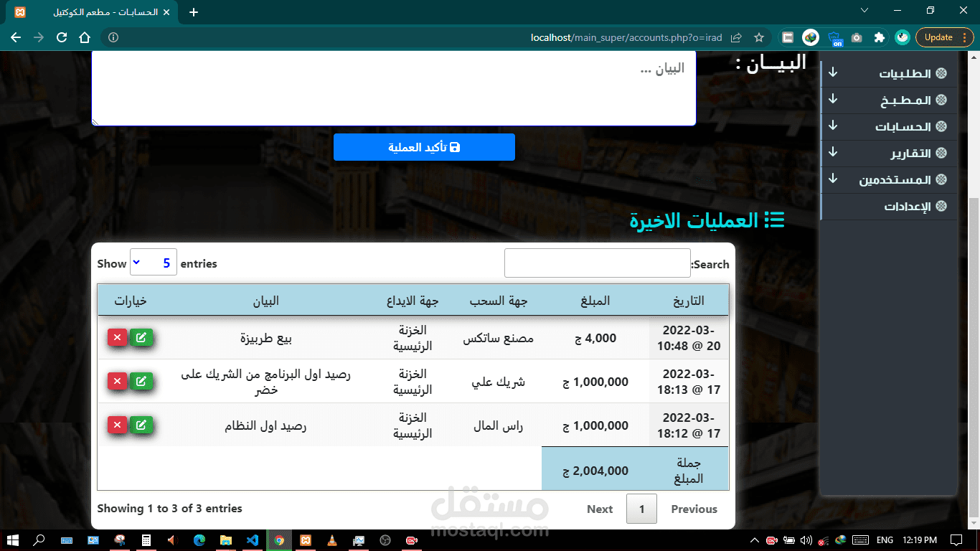Click تأكيد العملية confirm button
Screen dimensions: 980x551
(x=424, y=147)
